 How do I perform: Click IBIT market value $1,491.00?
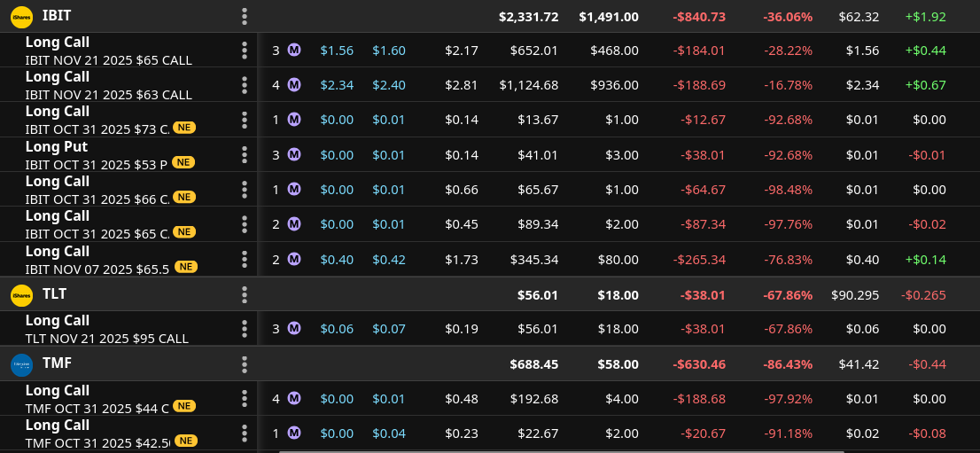(609, 17)
